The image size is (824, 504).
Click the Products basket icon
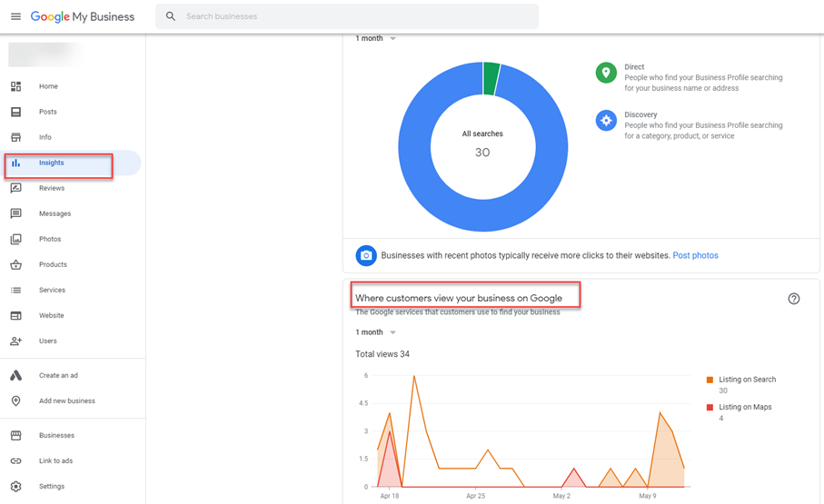pos(15,264)
